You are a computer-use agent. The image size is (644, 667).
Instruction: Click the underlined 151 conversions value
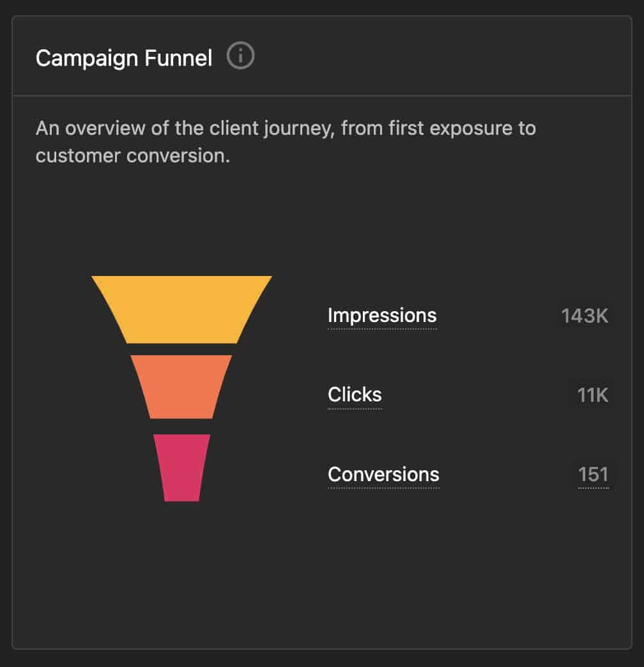[x=593, y=475]
